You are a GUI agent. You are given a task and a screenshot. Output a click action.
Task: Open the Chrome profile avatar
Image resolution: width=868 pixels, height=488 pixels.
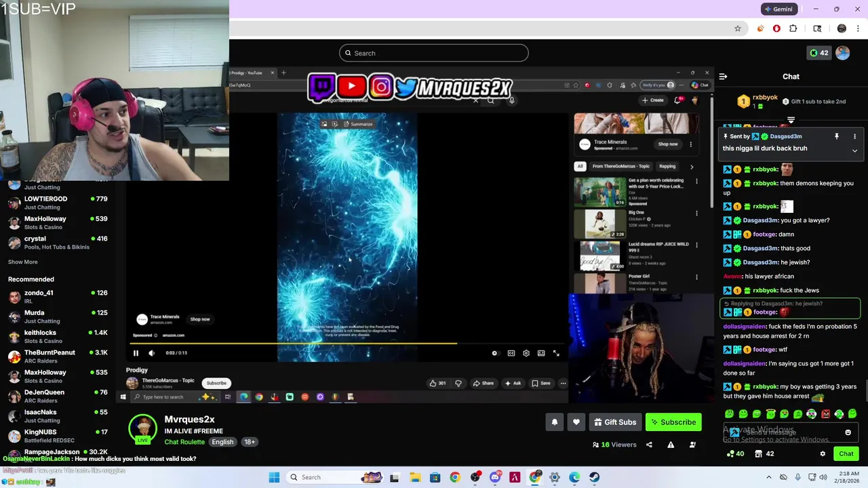842,28
